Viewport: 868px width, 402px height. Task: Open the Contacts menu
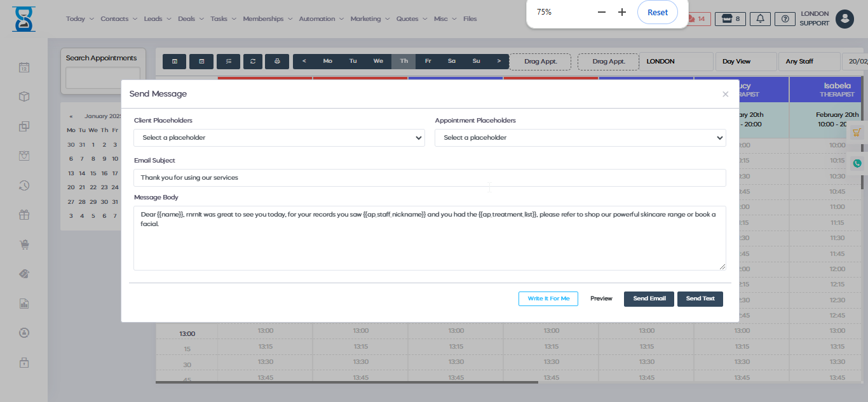[118, 19]
